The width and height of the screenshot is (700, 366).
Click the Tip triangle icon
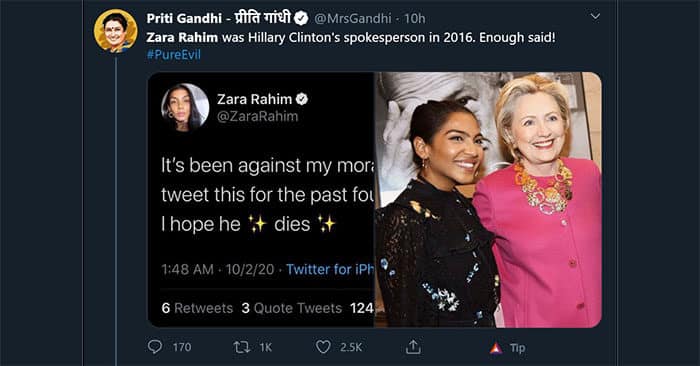click(496, 348)
